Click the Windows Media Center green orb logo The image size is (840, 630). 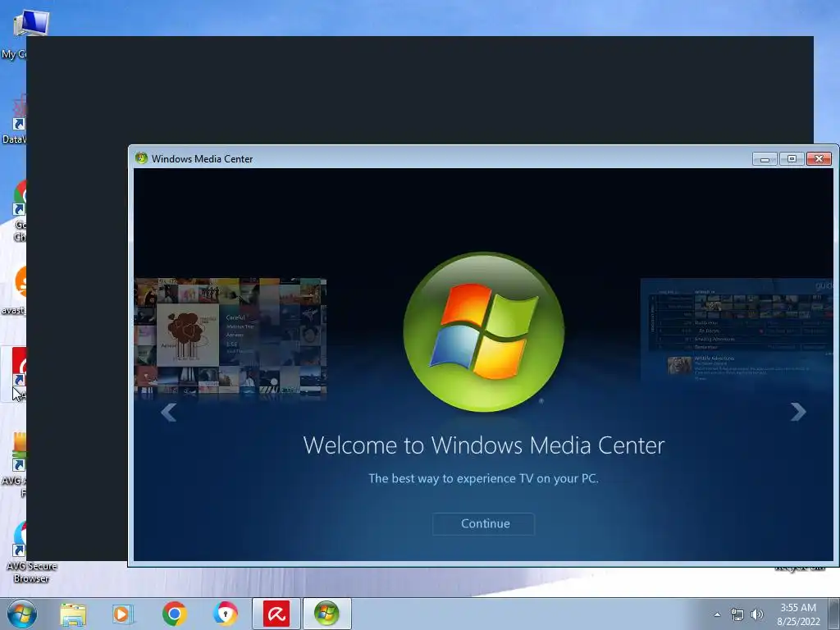[x=484, y=332]
